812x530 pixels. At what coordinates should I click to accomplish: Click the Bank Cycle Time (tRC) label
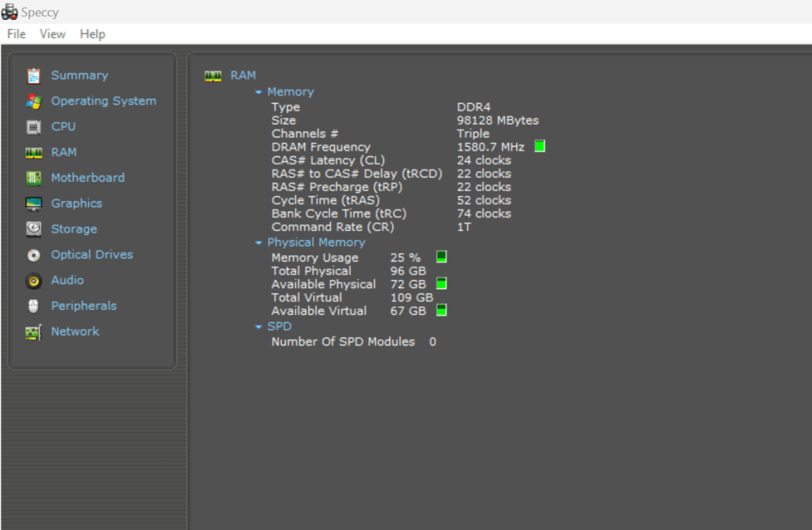[339, 214]
